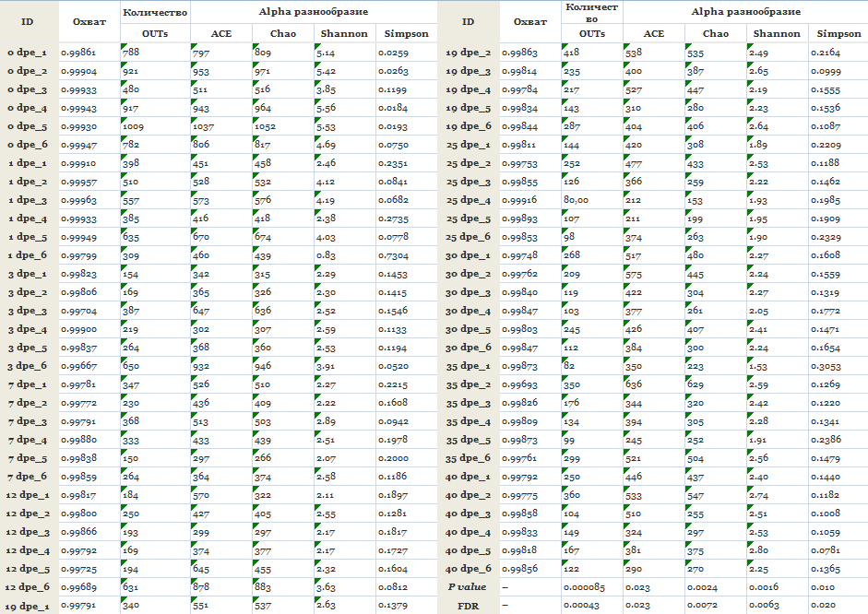868x614 pixels.
Task: Select coverage value 0.99753 for 25 dpe_2
Action: point(520,163)
